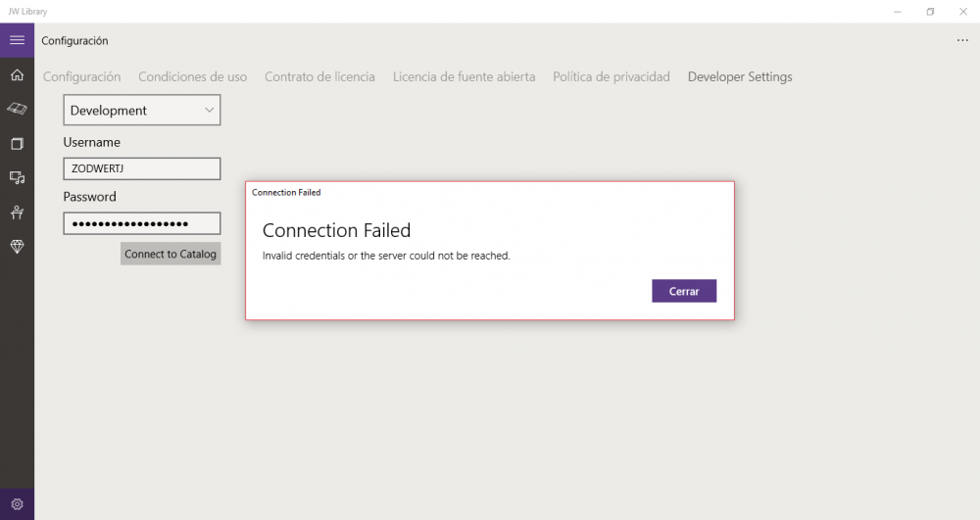Open the Condiciones de uso tab
The image size is (980, 520).
tap(192, 76)
